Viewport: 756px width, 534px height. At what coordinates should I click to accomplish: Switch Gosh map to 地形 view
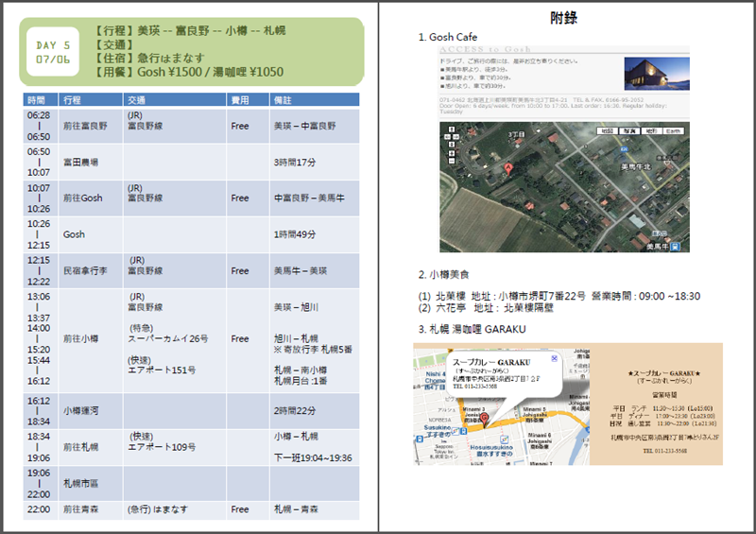click(651, 131)
